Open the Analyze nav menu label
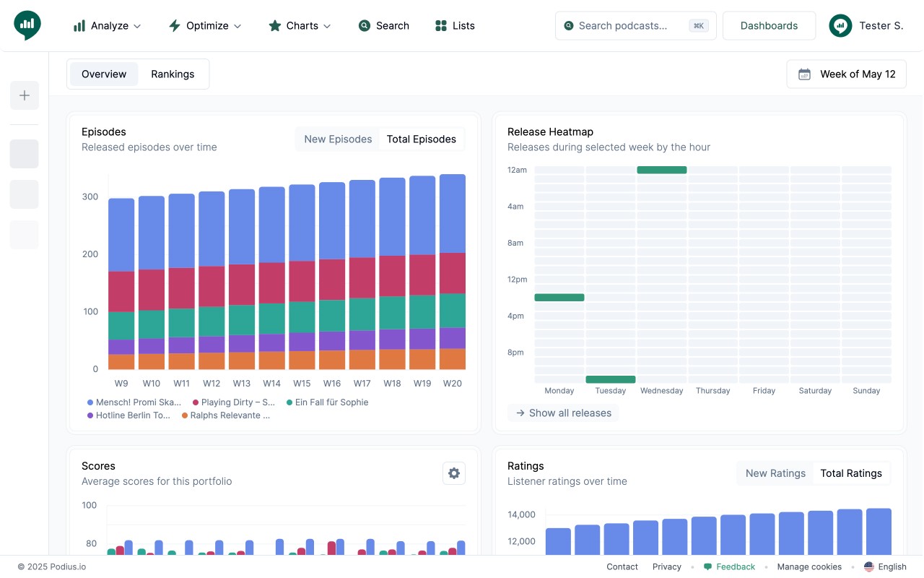The height and width of the screenshot is (578, 924). tap(110, 26)
